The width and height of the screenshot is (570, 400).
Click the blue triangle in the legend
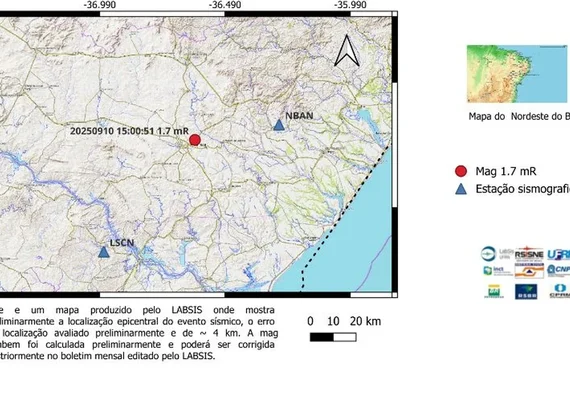point(461,189)
